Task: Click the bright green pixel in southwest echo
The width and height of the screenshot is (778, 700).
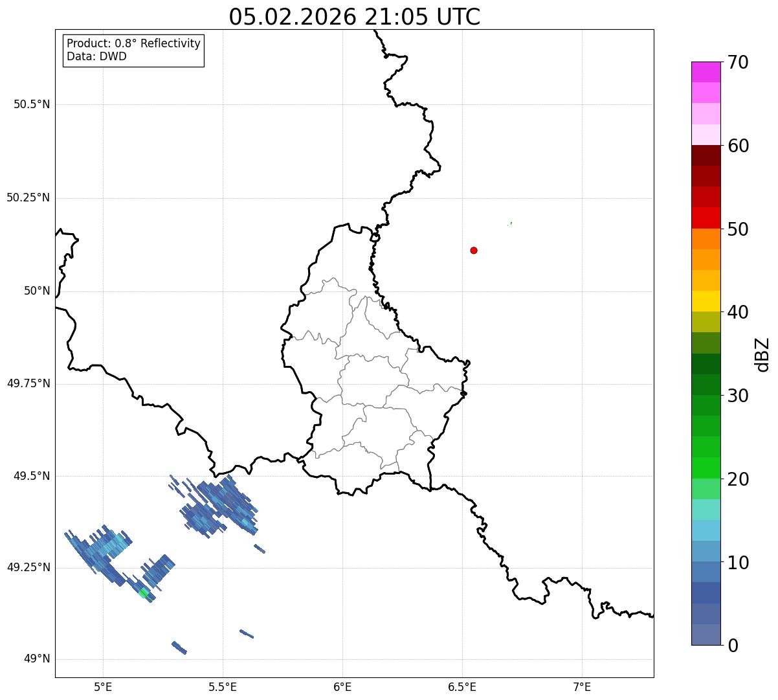Action: click(143, 593)
